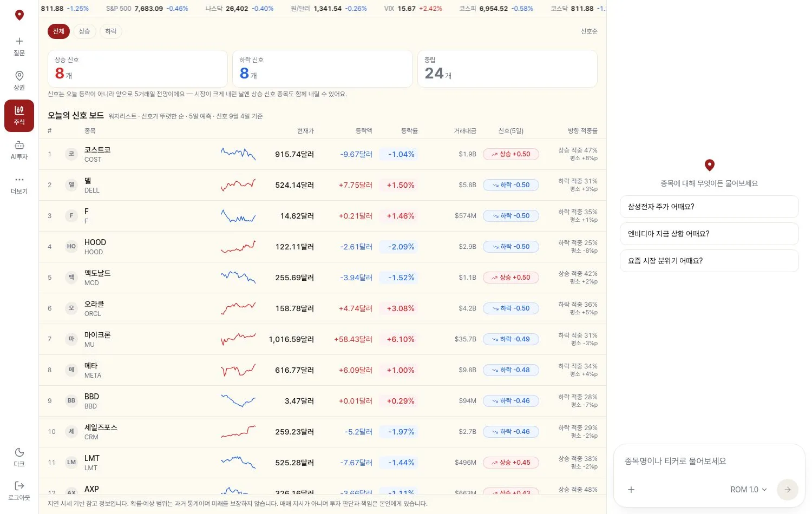Sort by 방향 적중률 column header

582,131
